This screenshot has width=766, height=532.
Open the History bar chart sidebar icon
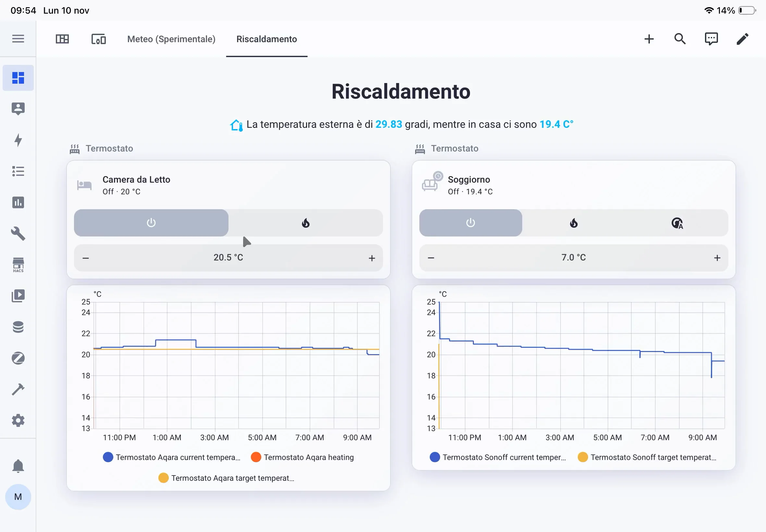coord(18,202)
